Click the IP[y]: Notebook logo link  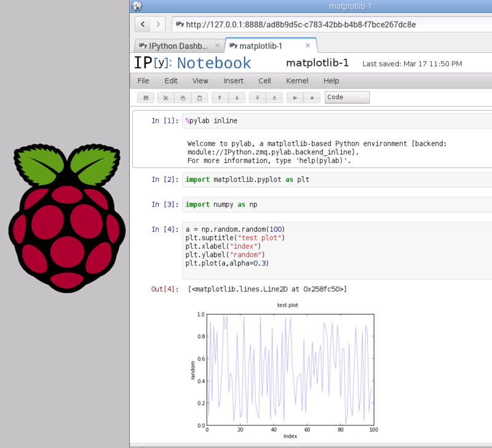click(x=192, y=63)
